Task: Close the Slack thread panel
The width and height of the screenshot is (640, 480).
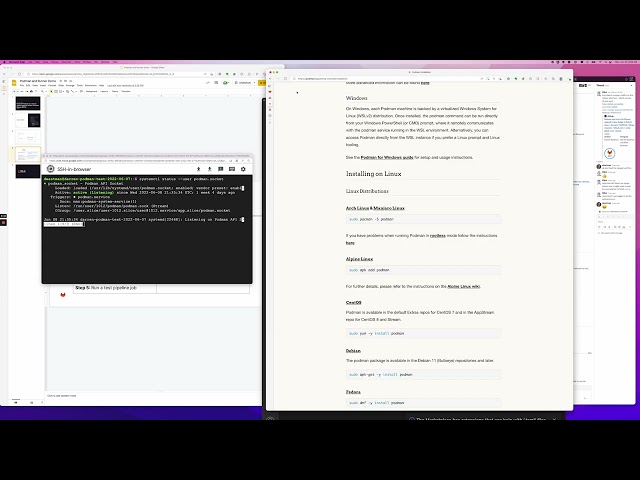Action: click(x=631, y=85)
